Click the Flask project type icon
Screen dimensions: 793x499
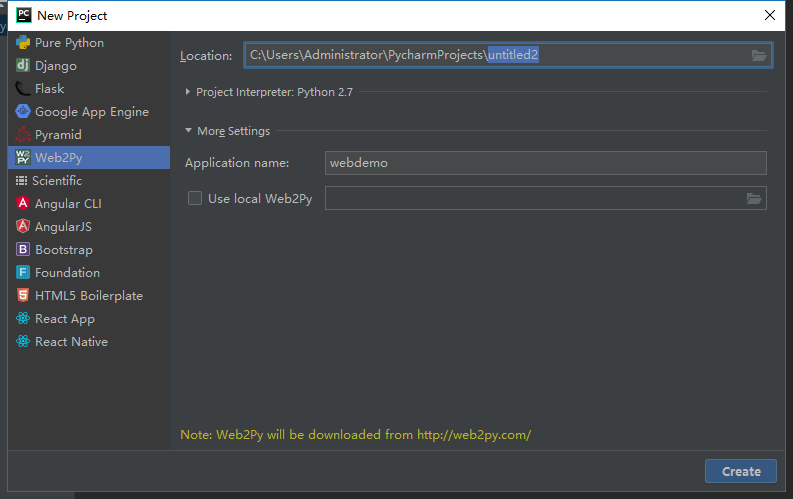[23, 88]
